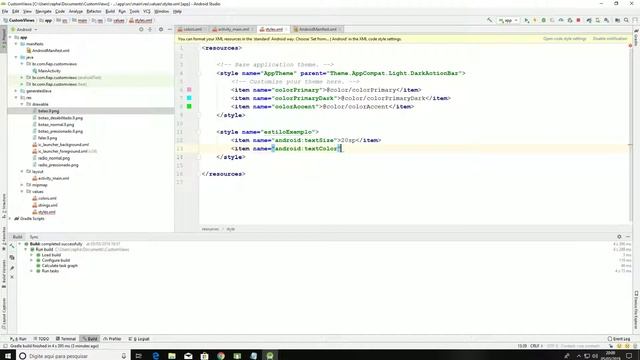The width and height of the screenshot is (640, 360).
Task: Click the Project Structure toolbar icon
Action: pyautogui.click(x=617, y=20)
